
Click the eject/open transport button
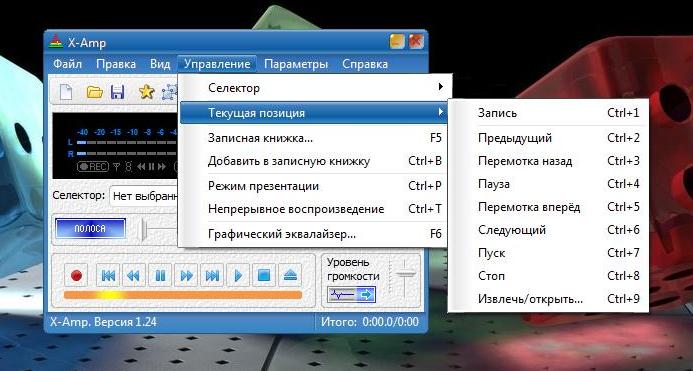click(290, 275)
